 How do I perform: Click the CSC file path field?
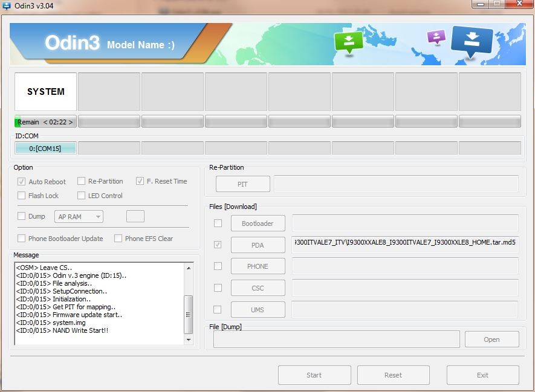point(406,288)
